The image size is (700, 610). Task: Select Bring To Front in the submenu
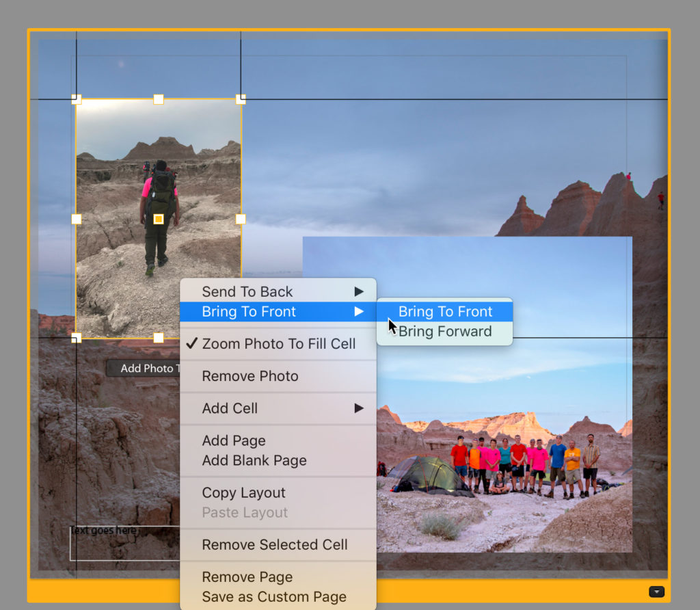[445, 312]
